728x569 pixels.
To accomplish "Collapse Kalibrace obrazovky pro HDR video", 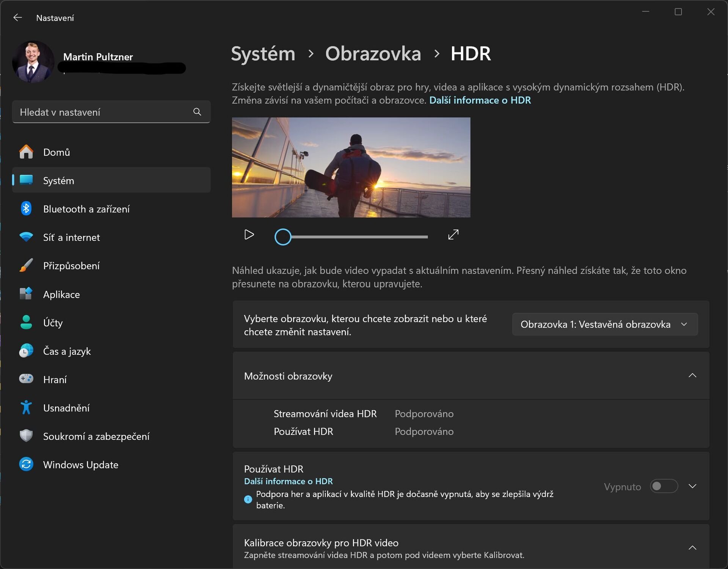I will (692, 548).
